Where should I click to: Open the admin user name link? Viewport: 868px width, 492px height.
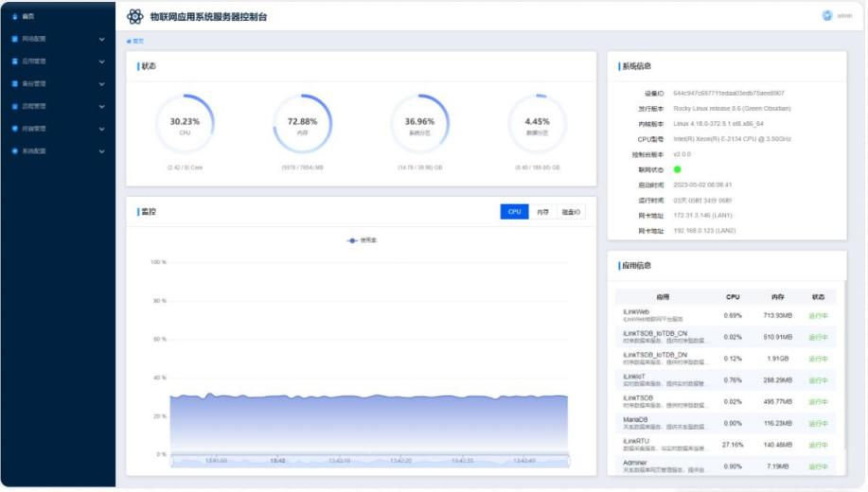tap(845, 16)
